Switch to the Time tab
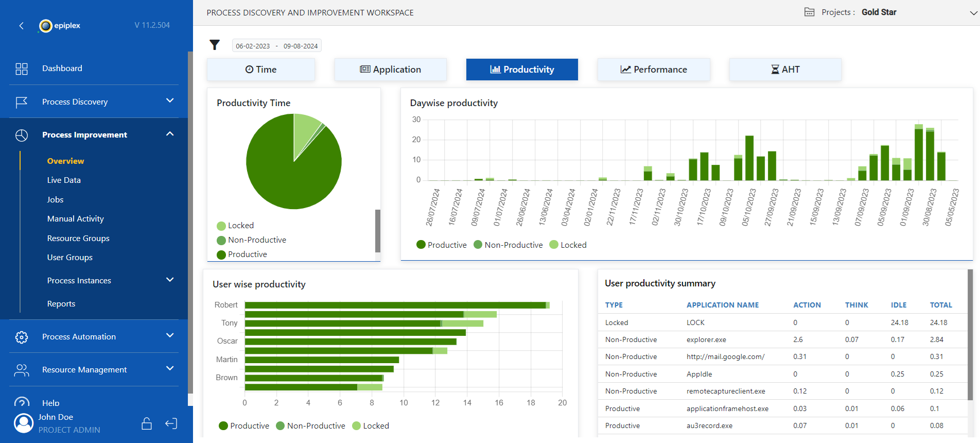This screenshot has width=980, height=443. (x=261, y=70)
